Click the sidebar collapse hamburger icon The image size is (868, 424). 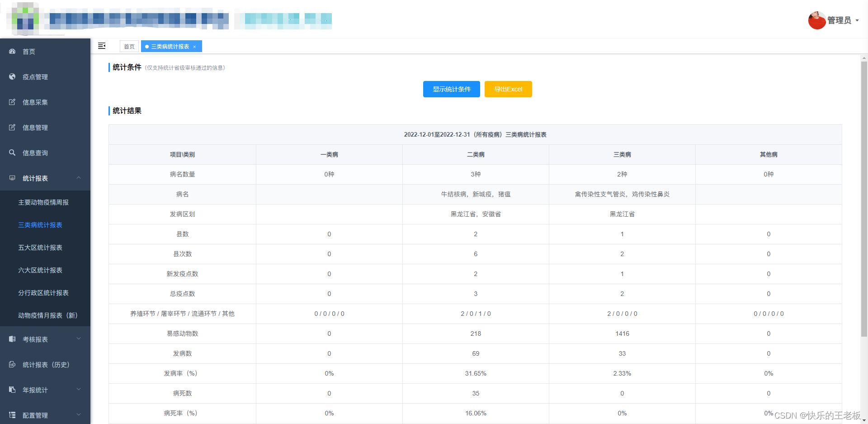pyautogui.click(x=101, y=46)
